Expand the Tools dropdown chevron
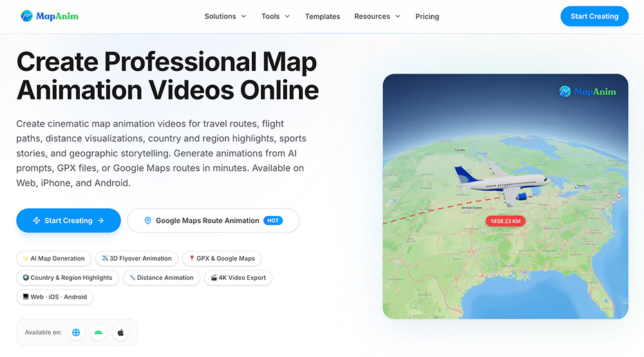644x357 pixels. pyautogui.click(x=287, y=17)
